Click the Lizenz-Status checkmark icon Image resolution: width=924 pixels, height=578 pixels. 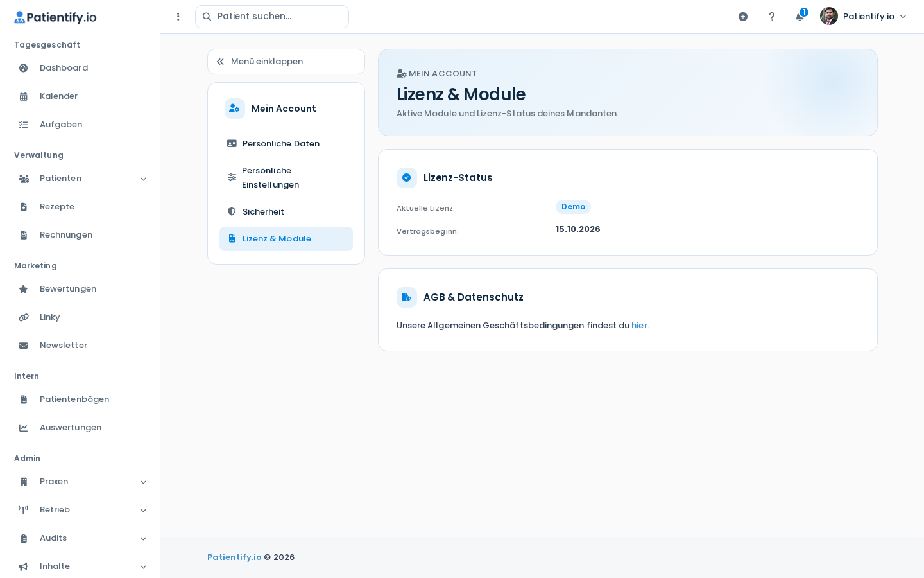point(407,178)
